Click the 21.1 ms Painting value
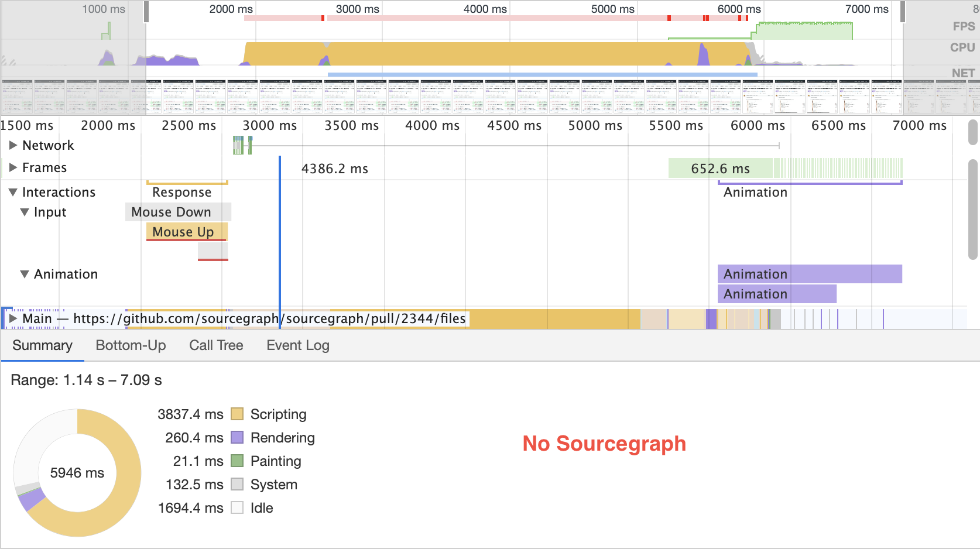The image size is (980, 549). pos(198,461)
